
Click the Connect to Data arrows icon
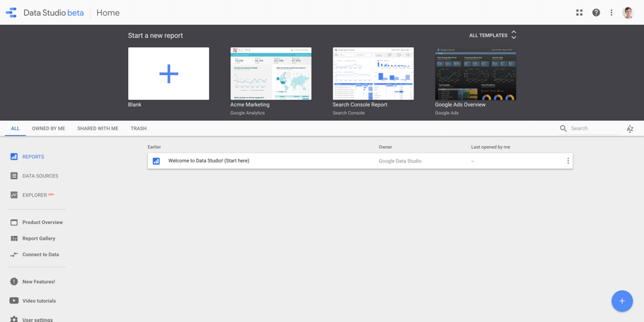pos(14,255)
